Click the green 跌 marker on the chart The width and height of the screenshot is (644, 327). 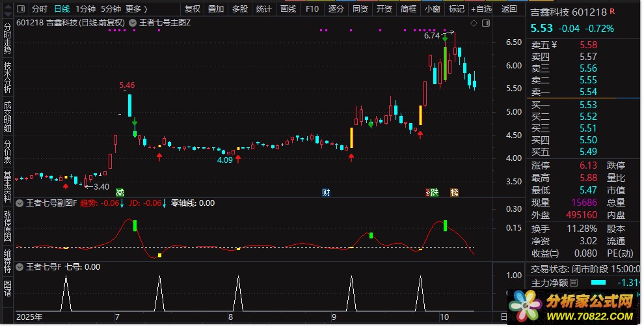coord(435,192)
